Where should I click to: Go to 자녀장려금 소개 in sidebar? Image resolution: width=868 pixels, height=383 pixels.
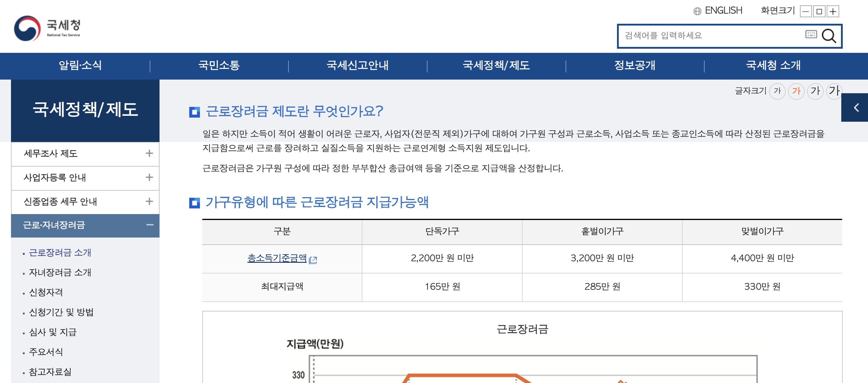pos(60,273)
